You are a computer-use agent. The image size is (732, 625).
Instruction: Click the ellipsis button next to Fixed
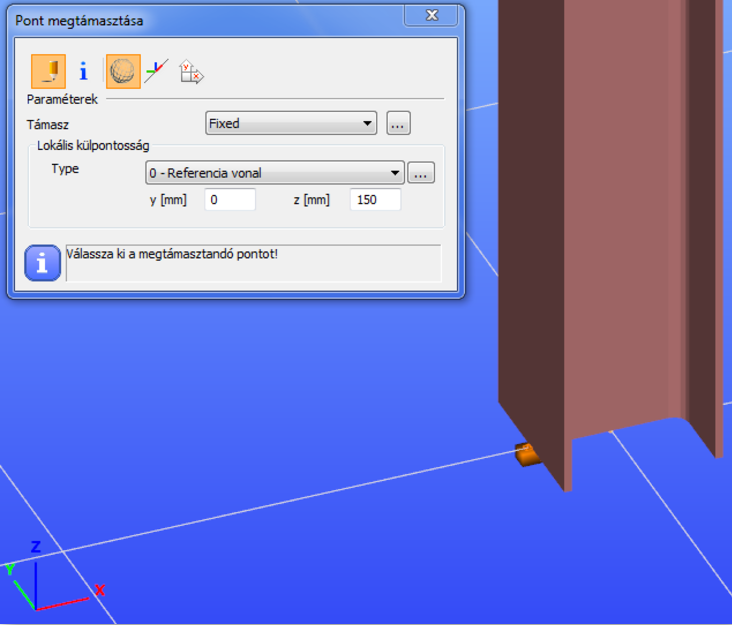398,123
